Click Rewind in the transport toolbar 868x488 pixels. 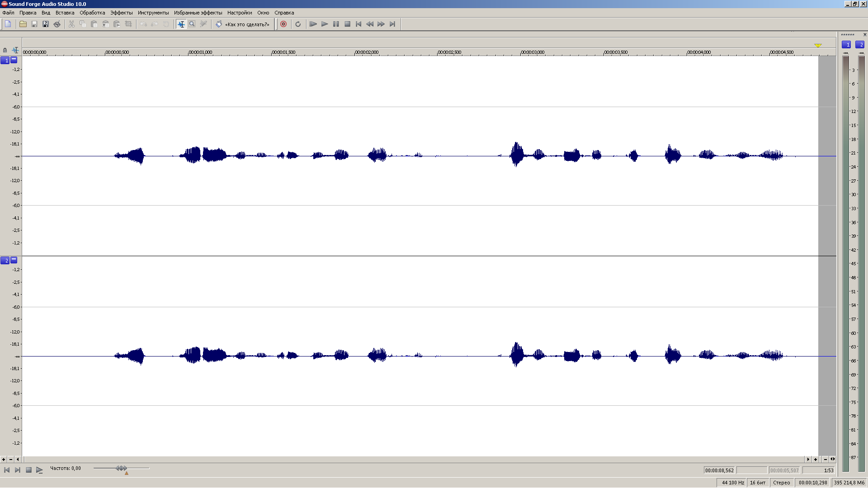click(370, 24)
